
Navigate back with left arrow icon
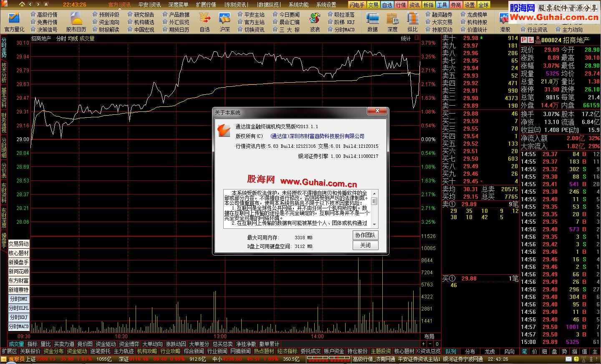[31, 5]
